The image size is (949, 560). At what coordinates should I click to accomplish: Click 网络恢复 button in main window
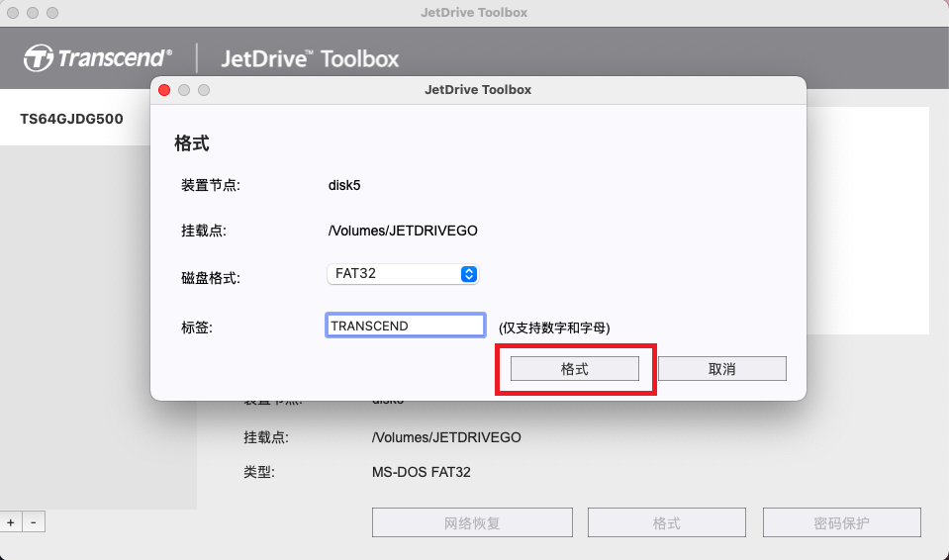(x=472, y=522)
